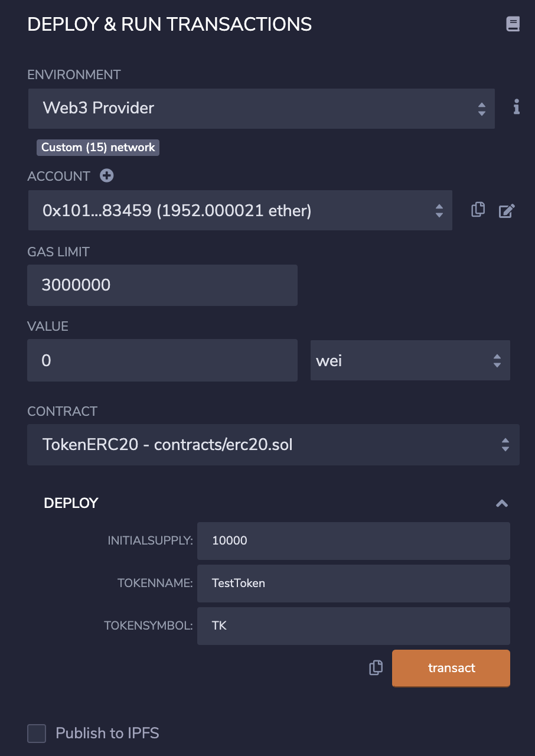Open the Web3 Provider environment dropdown
This screenshot has height=756, width=535.
(x=261, y=108)
